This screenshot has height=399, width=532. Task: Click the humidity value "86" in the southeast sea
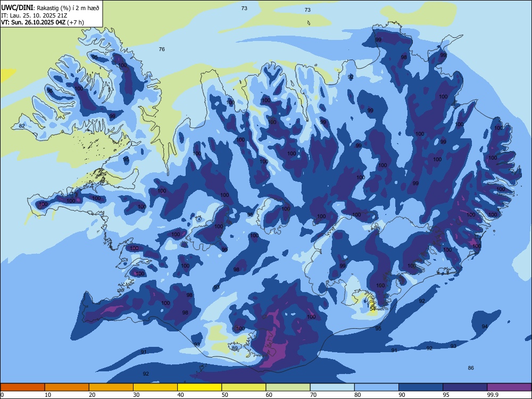471,368
